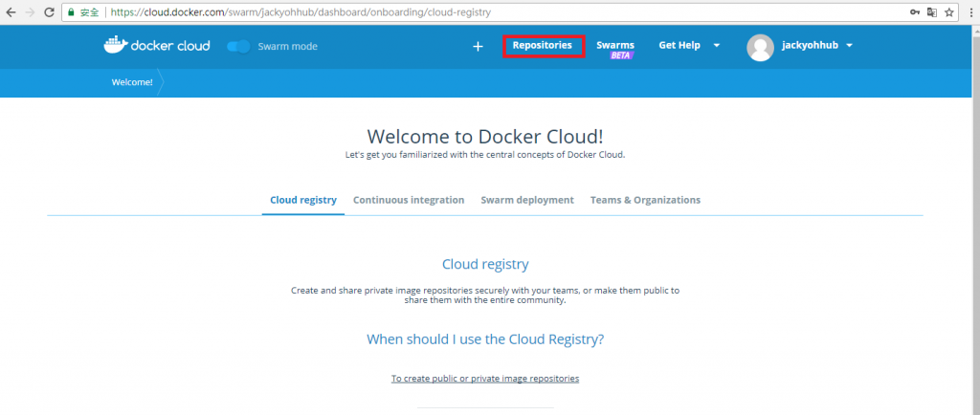Open Chrome three-dot menu
The width and height of the screenshot is (980, 415).
[x=970, y=12]
